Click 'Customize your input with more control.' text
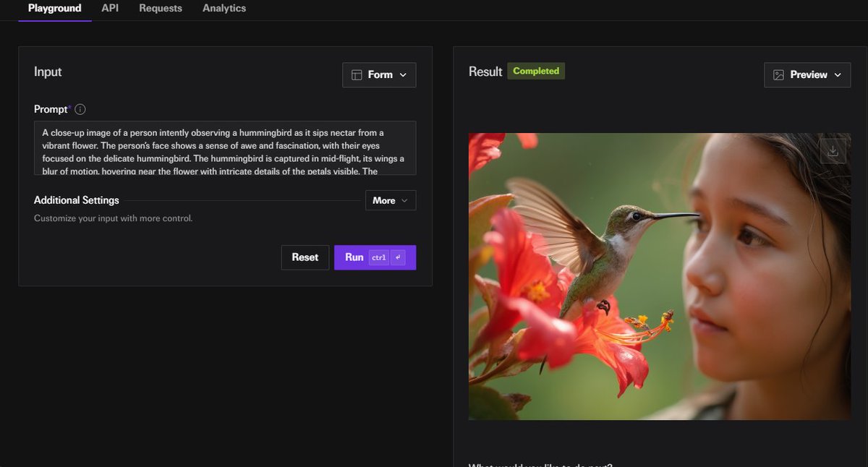868x467 pixels. (114, 218)
